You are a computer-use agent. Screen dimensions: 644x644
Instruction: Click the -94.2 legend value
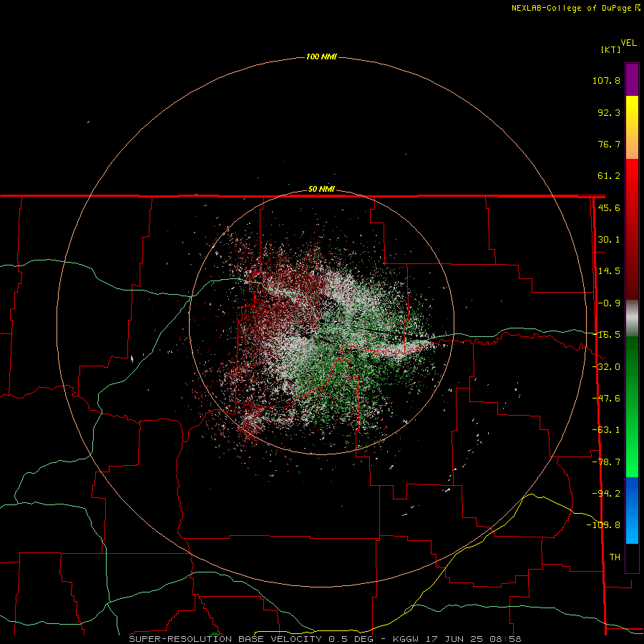606,493
